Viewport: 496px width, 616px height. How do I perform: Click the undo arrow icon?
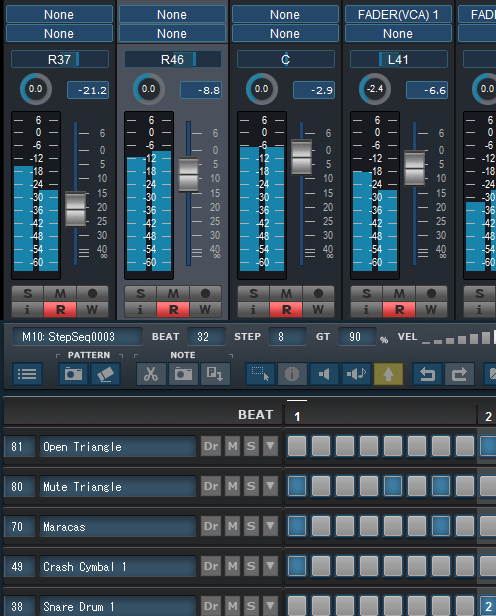[427, 374]
